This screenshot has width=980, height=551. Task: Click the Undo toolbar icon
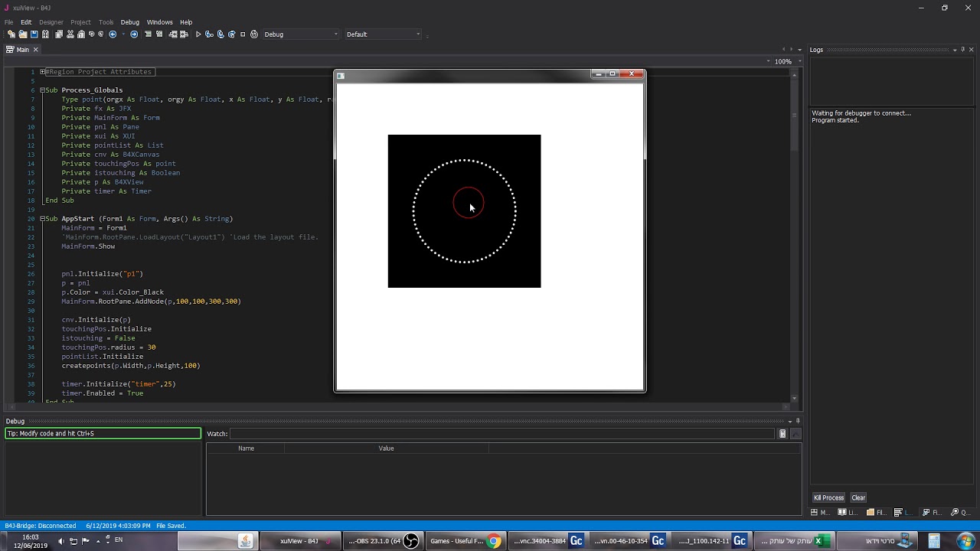click(x=92, y=34)
